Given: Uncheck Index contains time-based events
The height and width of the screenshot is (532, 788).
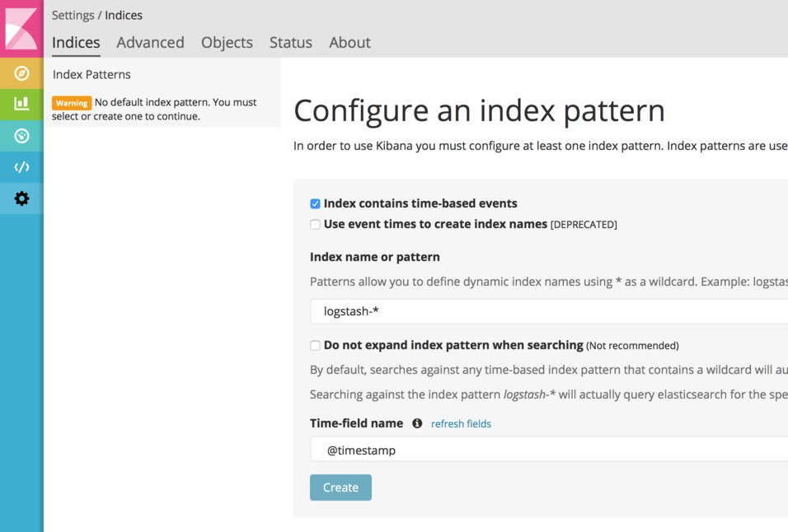Looking at the screenshot, I should pyautogui.click(x=315, y=203).
